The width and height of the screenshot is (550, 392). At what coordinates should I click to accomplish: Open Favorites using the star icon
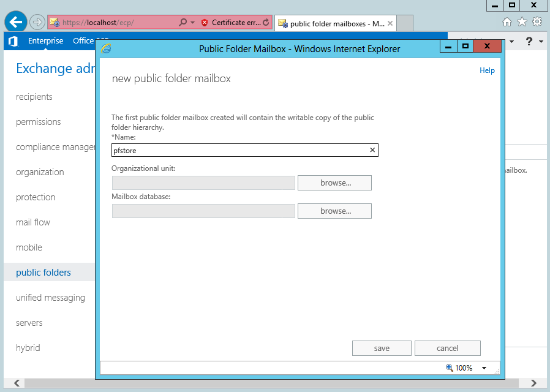(522, 21)
